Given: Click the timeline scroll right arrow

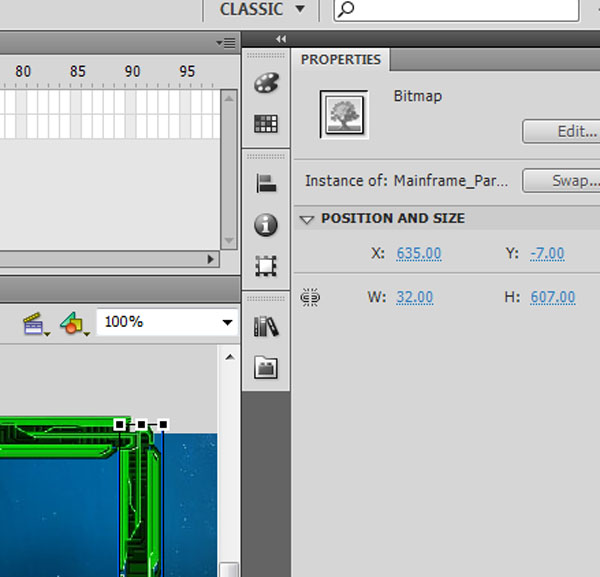Looking at the screenshot, I should click(210, 259).
